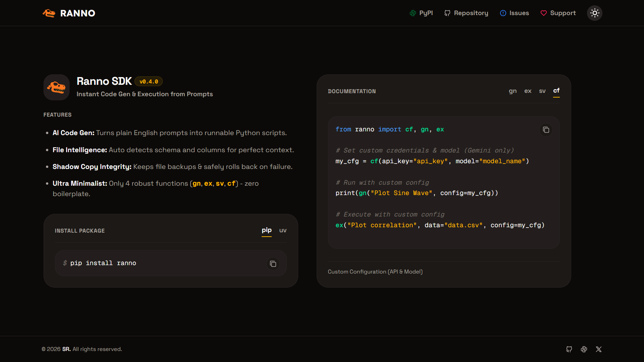Image resolution: width=644 pixels, height=362 pixels.
Task: Select the sv documentation tab
Action: (x=542, y=91)
